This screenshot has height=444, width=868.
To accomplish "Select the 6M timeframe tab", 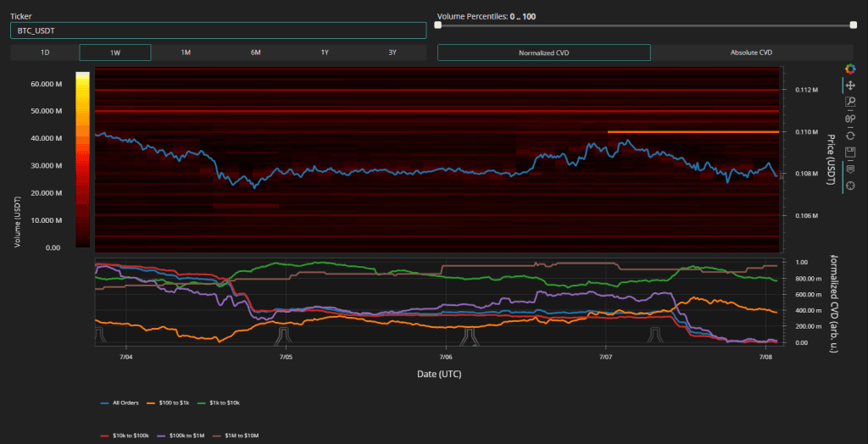I will (255, 53).
